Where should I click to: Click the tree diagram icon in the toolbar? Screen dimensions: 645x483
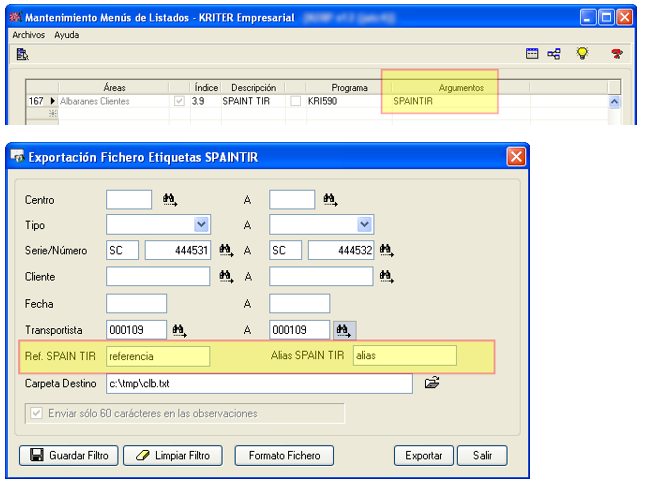[x=554, y=54]
